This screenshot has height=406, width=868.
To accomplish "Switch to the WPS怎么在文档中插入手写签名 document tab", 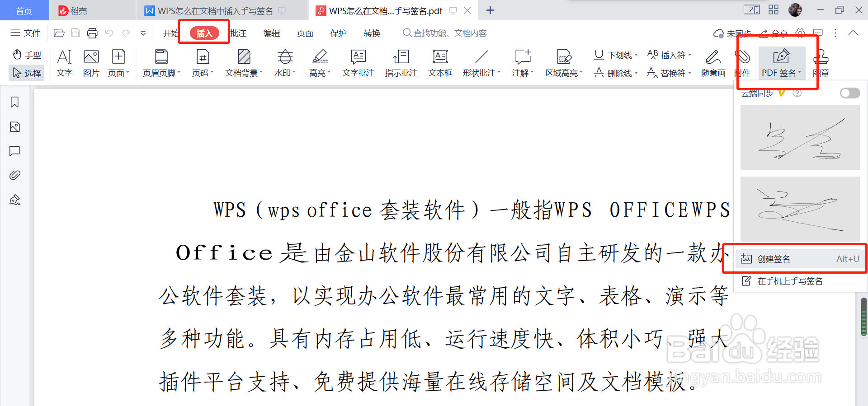I will (222, 10).
